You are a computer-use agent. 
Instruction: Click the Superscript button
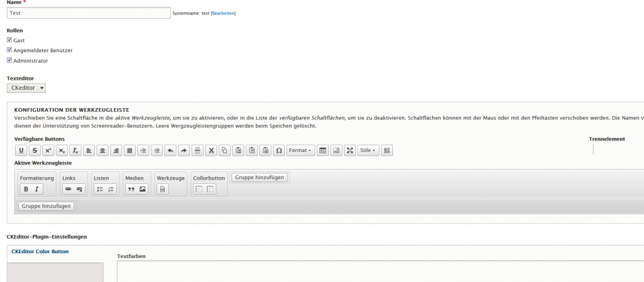point(48,151)
